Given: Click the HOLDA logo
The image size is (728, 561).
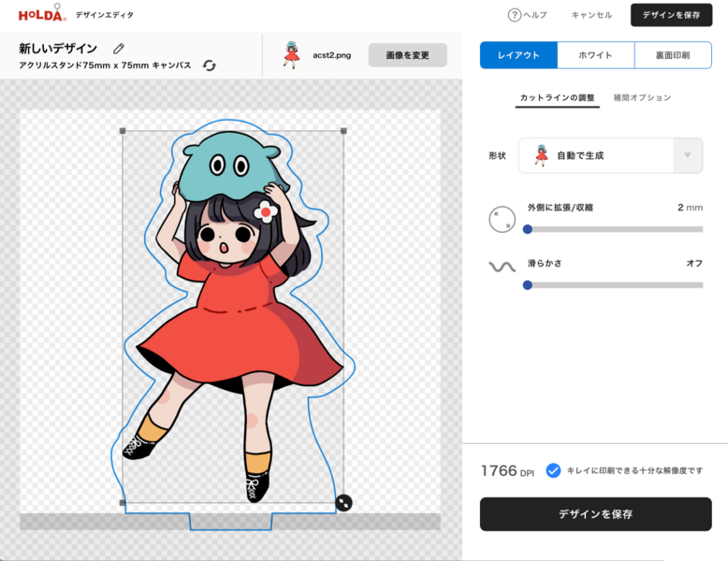Looking at the screenshot, I should point(42,13).
